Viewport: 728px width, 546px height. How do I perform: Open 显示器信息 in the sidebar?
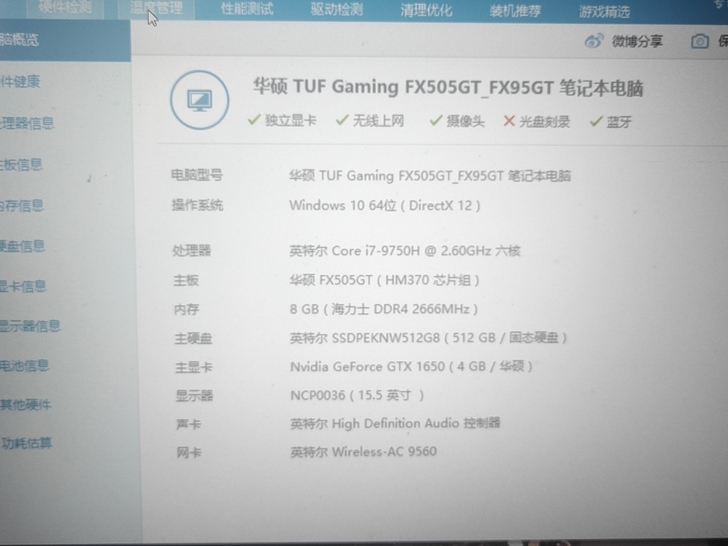click(x=31, y=326)
